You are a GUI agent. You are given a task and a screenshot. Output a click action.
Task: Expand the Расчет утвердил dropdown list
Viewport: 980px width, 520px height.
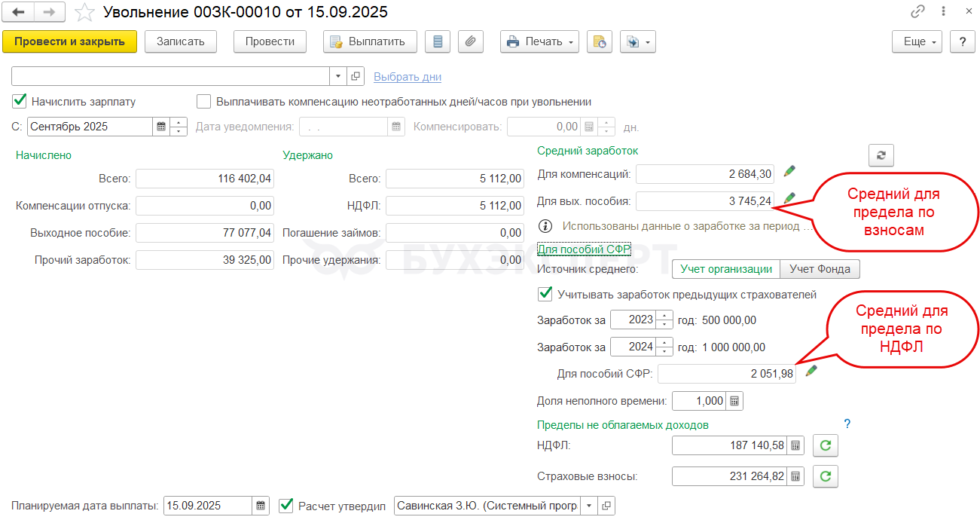[588, 506]
